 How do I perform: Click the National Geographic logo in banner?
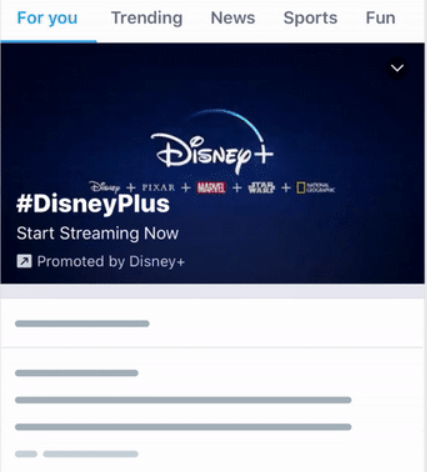[315, 188]
